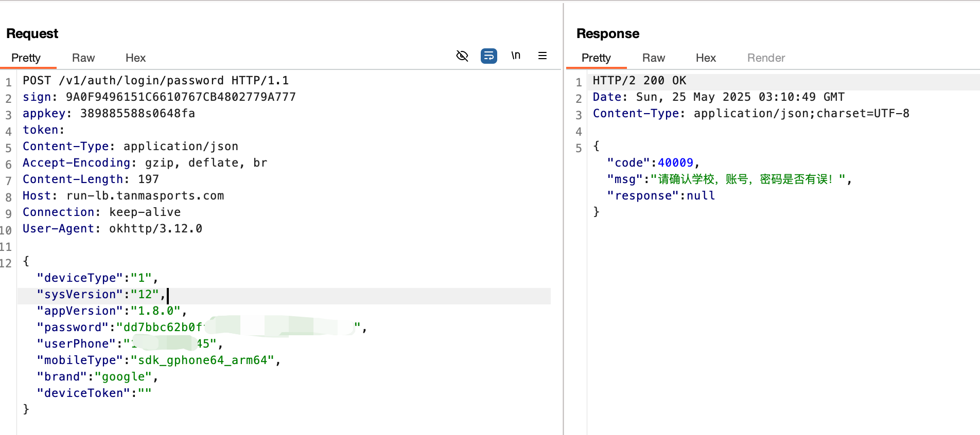Click the POST /v1/auth/login/password request line

[x=155, y=81]
